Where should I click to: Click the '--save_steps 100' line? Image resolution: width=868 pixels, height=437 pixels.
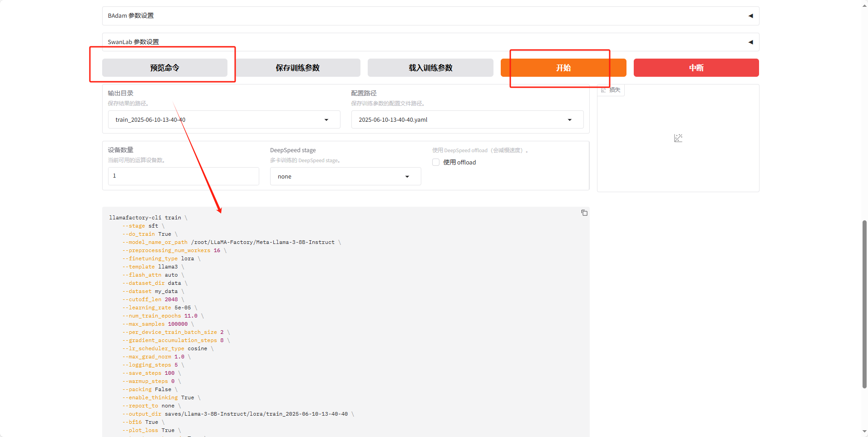tap(152, 373)
